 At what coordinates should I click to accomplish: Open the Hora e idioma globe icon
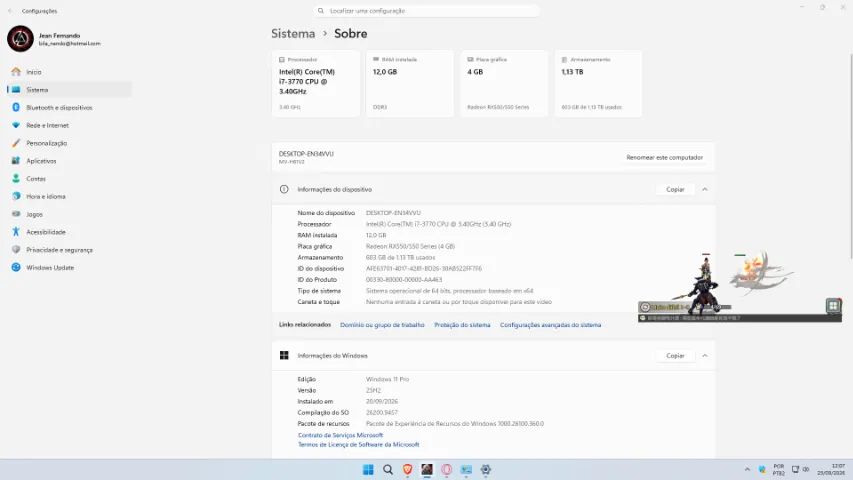tap(16, 196)
